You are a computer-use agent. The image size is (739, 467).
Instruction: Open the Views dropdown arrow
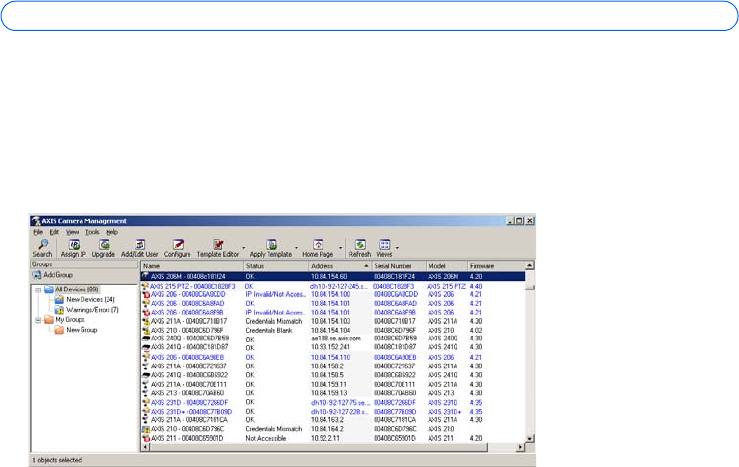pyautogui.click(x=398, y=248)
